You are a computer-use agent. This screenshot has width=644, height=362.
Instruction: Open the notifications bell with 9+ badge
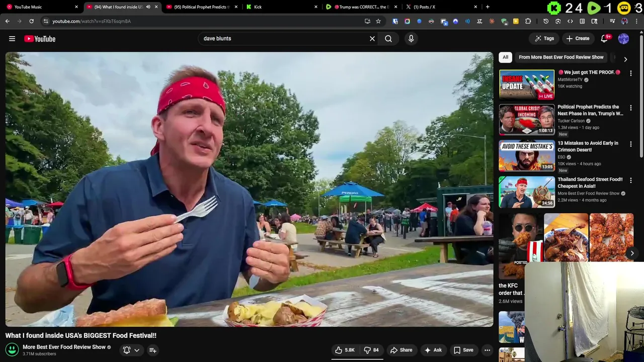[x=605, y=39]
